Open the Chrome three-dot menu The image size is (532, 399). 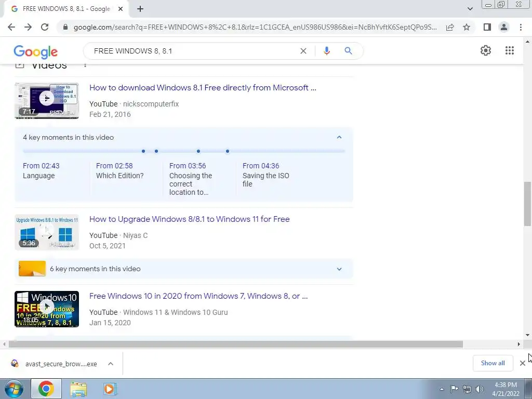click(521, 27)
